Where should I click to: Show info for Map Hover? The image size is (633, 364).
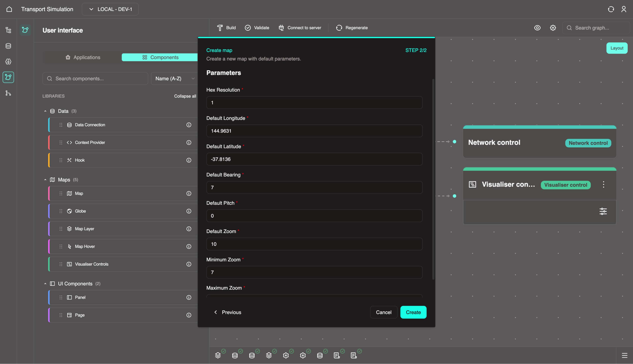coord(189,247)
